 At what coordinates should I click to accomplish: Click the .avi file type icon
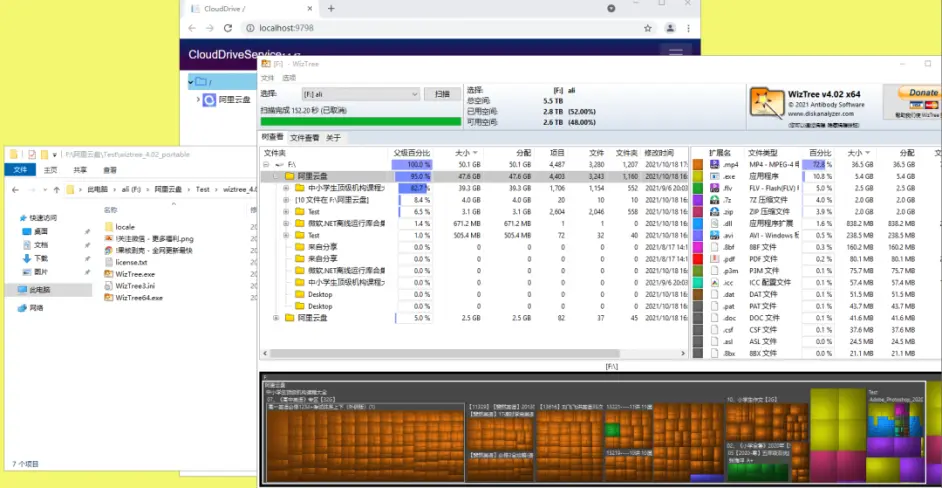pos(714,235)
